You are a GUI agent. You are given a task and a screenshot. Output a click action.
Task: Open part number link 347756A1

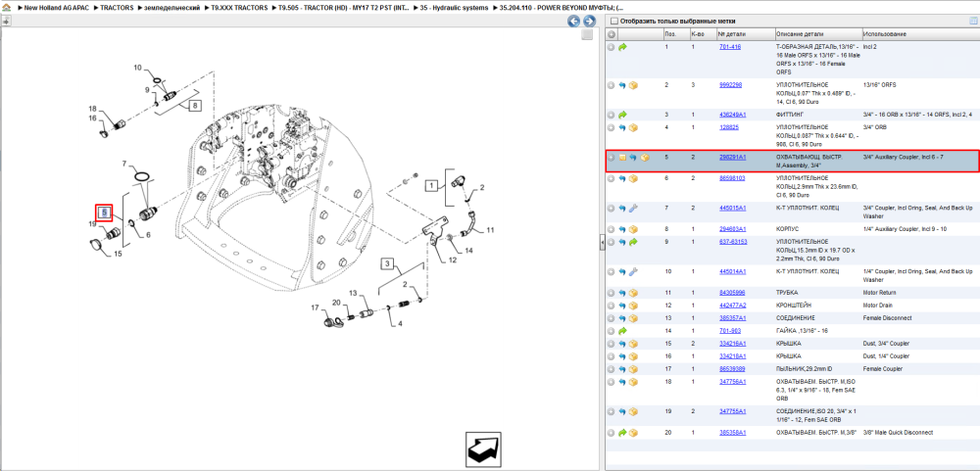coord(732,382)
